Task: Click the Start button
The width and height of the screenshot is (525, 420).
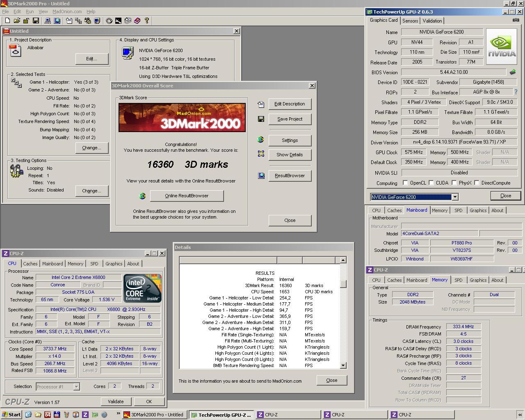Action: point(11,415)
